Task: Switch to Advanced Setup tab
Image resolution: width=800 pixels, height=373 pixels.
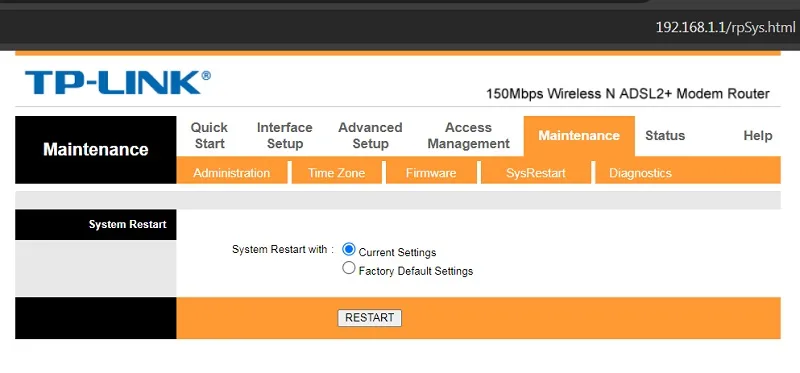Action: (370, 136)
